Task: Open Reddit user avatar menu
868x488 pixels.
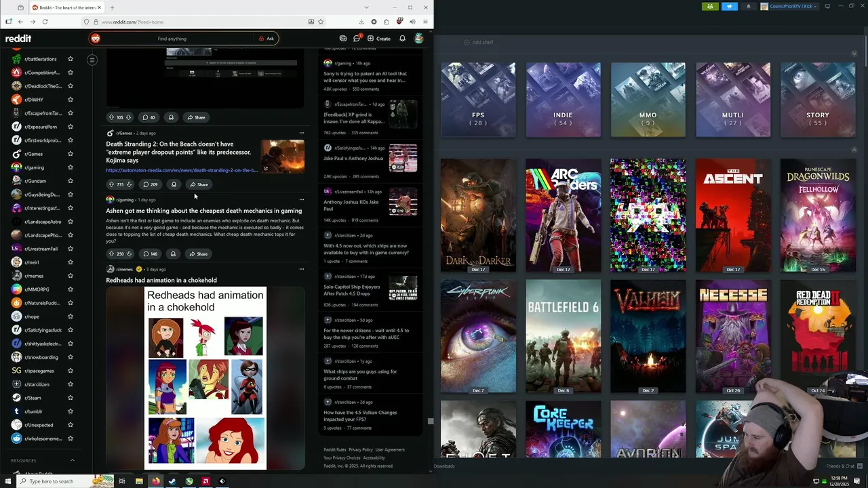Action: (x=419, y=39)
